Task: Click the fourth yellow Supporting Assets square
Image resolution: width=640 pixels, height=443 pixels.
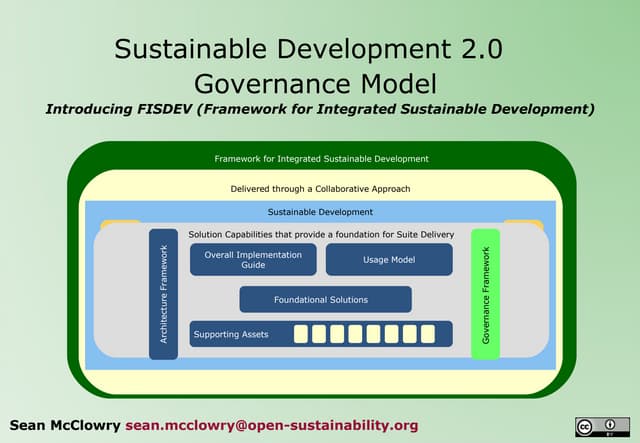Action: click(x=355, y=334)
